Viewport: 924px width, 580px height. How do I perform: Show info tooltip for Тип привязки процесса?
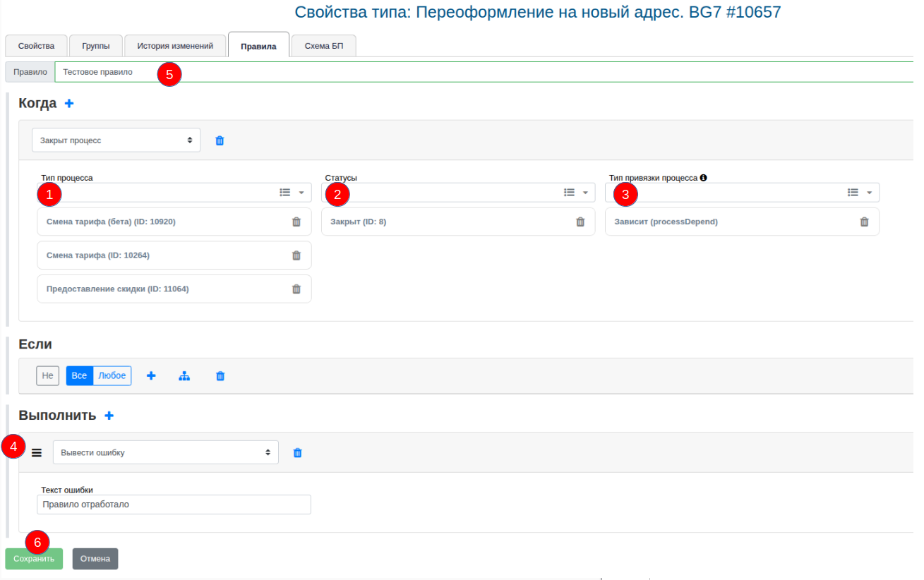coord(704,178)
